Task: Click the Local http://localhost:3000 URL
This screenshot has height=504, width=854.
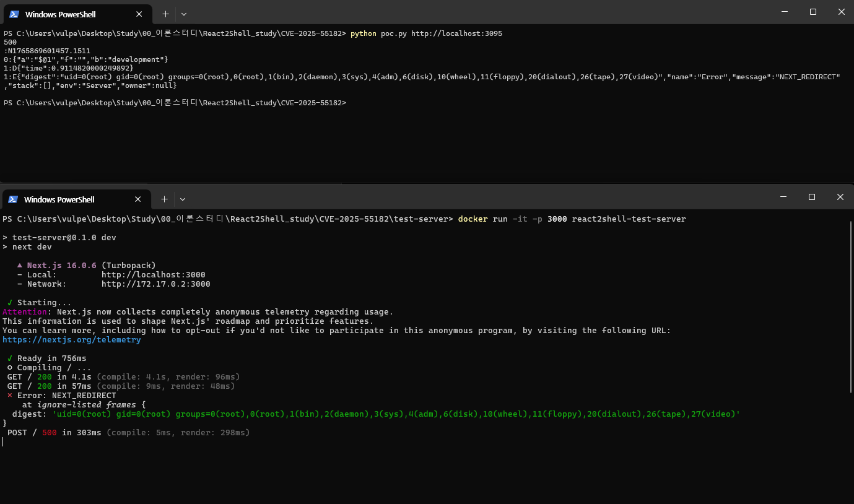Action: 153,275
